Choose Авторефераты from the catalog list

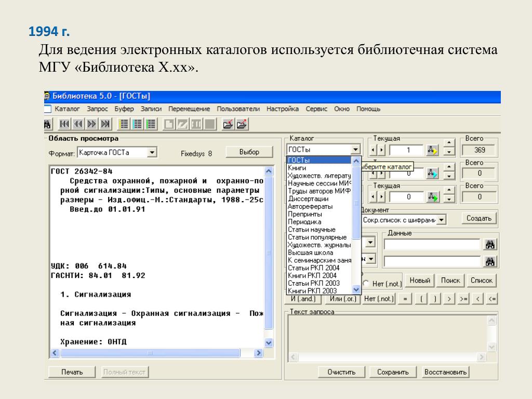point(319,207)
